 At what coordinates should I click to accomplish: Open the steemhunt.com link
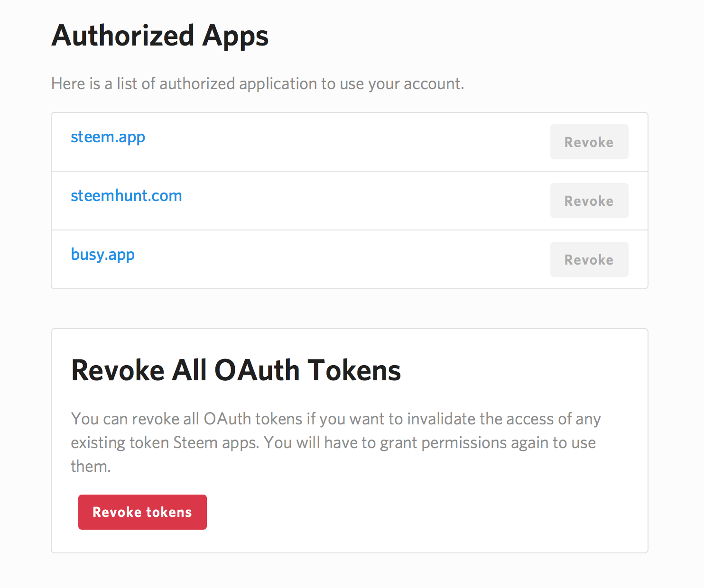coord(126,196)
